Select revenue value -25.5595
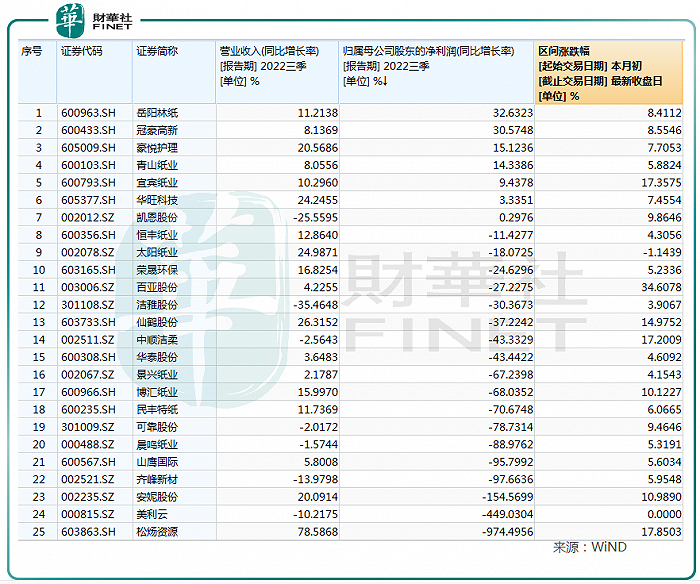 (316, 217)
